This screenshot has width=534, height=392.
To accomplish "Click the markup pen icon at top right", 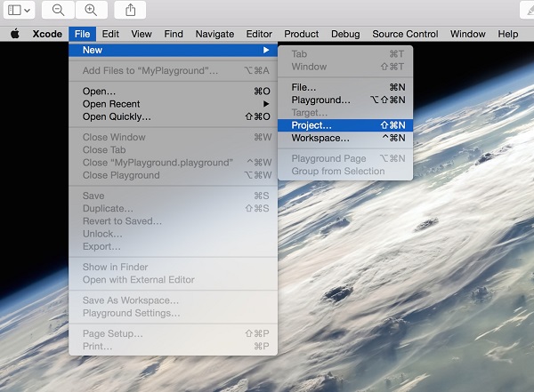I will coord(523,10).
